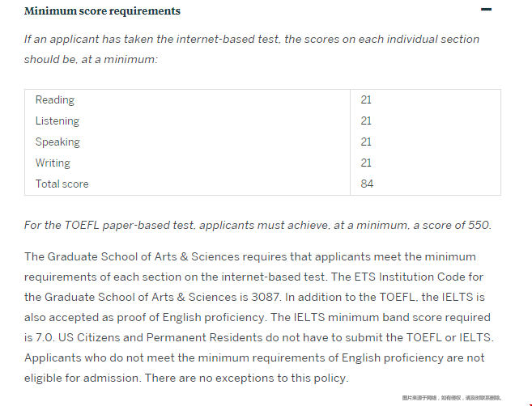Click the Reading score value 21
The image size is (532, 406).
pos(366,99)
